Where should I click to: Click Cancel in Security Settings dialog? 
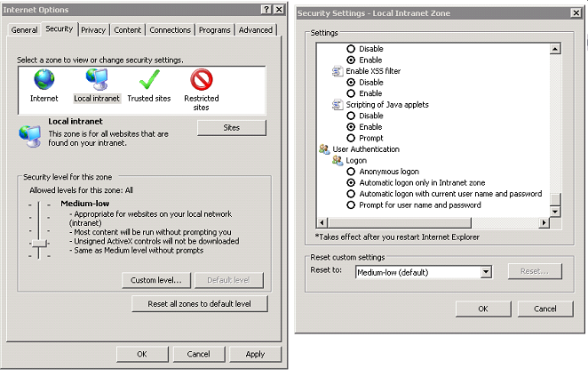(545, 309)
